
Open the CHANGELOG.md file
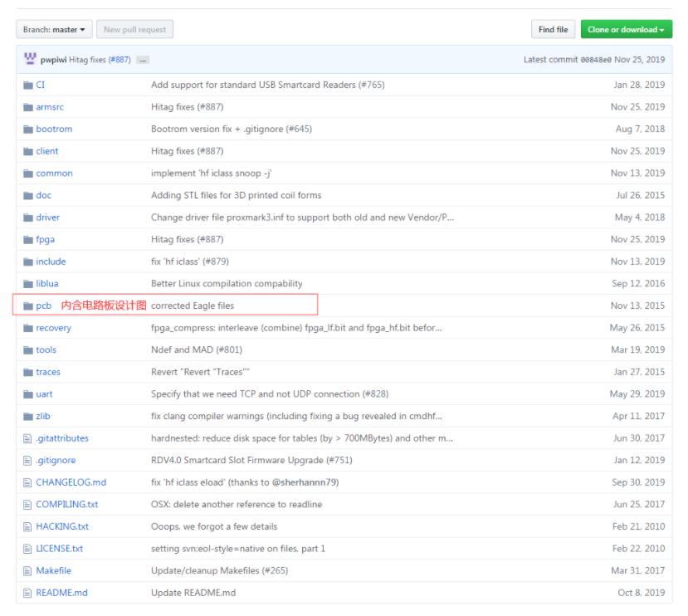[71, 482]
